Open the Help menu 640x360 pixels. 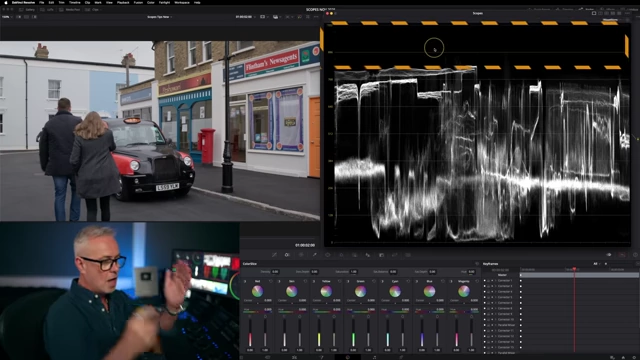[197, 2]
